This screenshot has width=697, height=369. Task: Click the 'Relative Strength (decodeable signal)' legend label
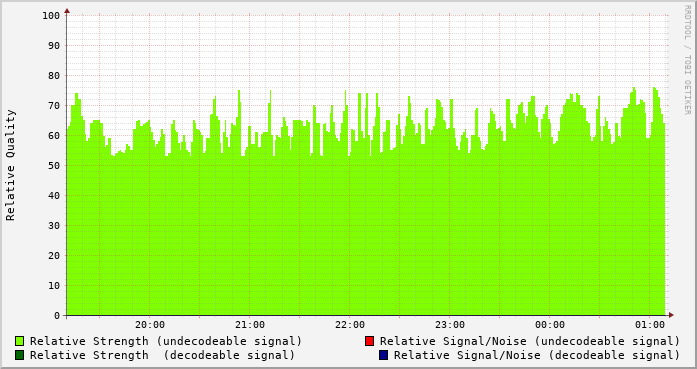coord(163,356)
